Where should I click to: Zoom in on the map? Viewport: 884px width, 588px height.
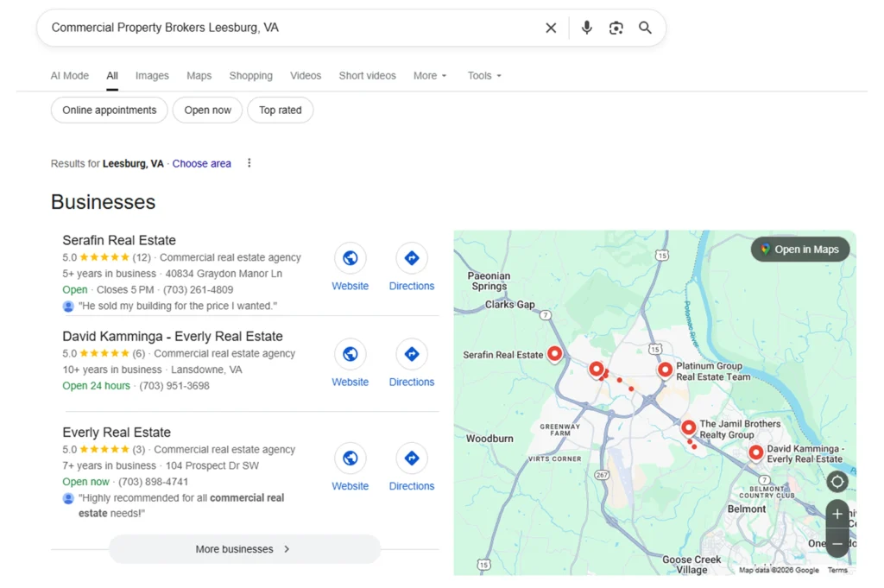coord(837,515)
